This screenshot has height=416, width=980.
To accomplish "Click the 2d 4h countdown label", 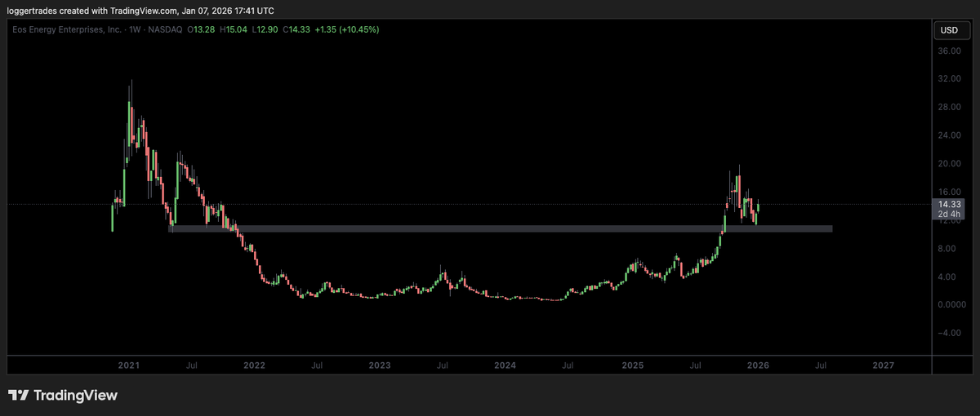I will pyautogui.click(x=949, y=214).
